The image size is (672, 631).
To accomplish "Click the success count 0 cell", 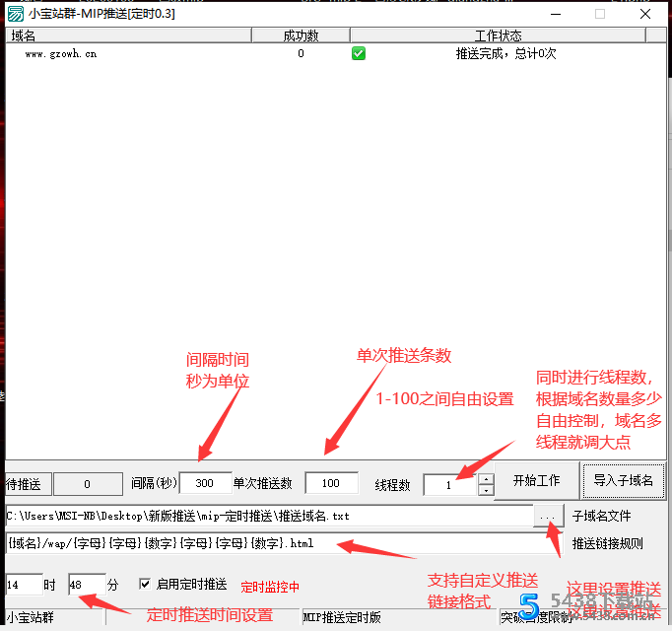I will [301, 53].
